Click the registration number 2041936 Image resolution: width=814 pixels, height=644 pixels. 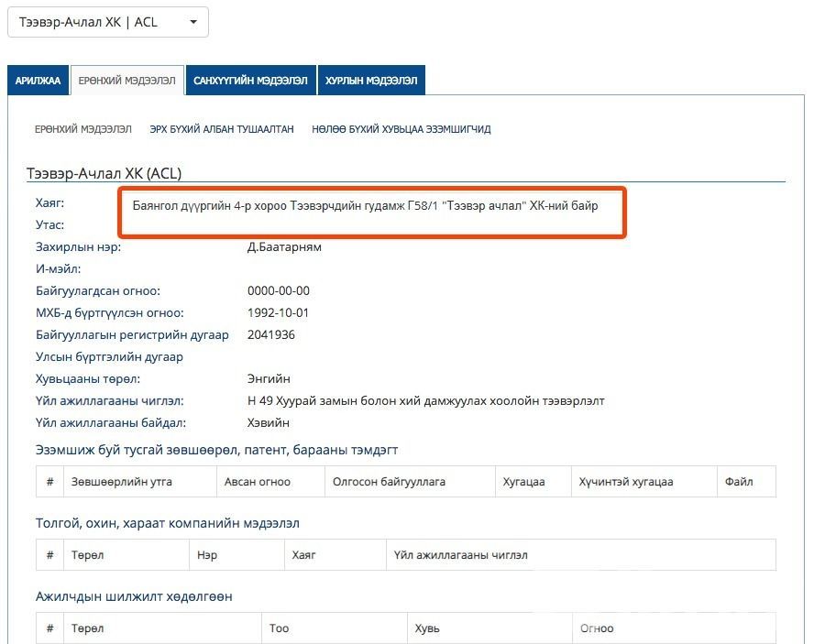point(271,335)
